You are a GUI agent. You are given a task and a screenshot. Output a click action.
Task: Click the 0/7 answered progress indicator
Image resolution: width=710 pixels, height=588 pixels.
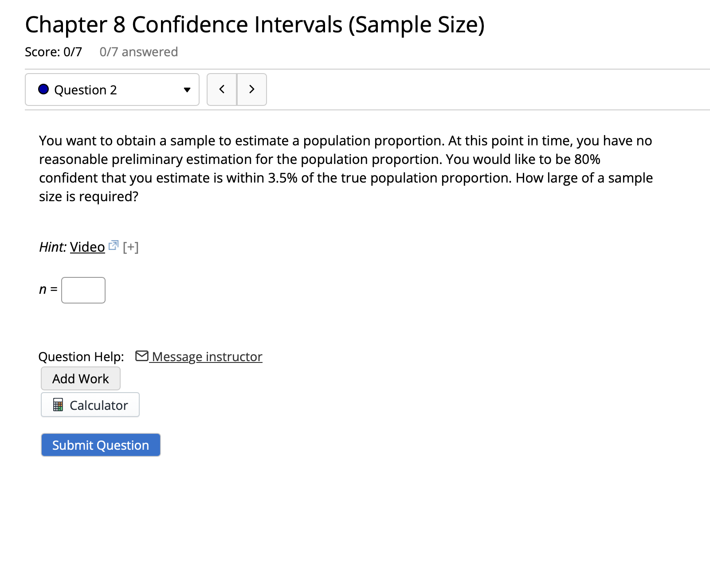point(138,52)
